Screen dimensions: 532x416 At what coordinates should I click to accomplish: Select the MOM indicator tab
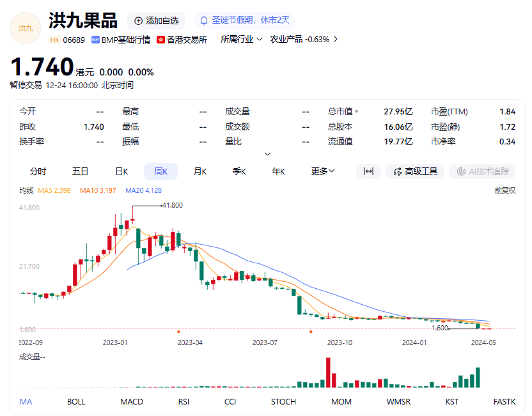click(341, 402)
